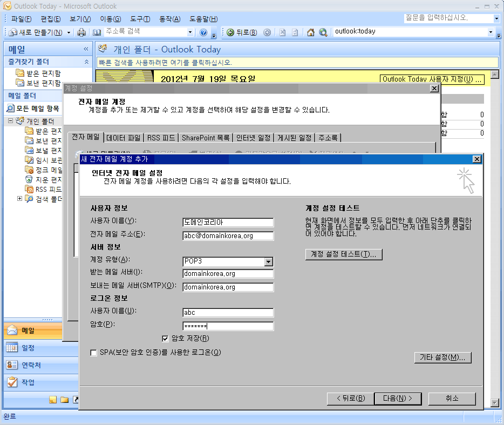Click the Home icon in the web toolbar

(x=310, y=32)
